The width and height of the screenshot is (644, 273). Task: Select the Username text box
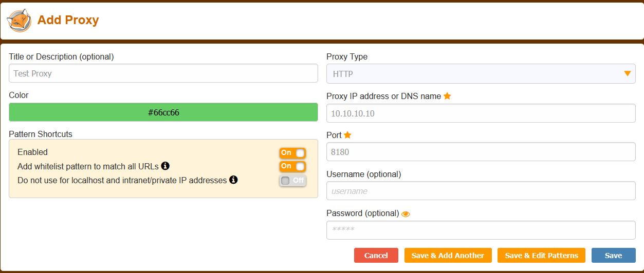pos(481,191)
